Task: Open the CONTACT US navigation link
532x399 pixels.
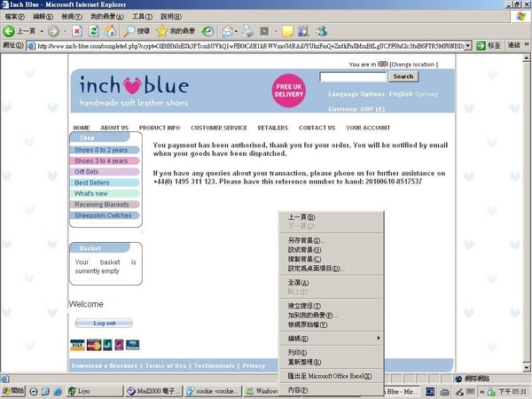Action: click(317, 128)
